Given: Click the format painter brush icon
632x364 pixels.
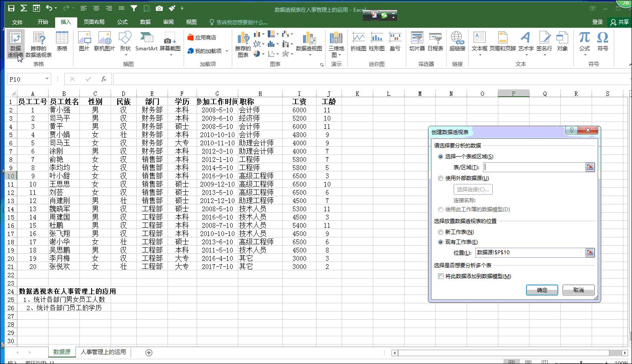Looking at the screenshot, I should click(x=172, y=8).
